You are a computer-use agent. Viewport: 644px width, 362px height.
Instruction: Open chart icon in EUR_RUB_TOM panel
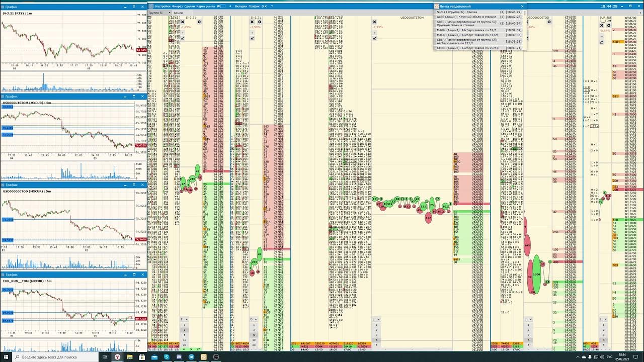tap(601, 42)
